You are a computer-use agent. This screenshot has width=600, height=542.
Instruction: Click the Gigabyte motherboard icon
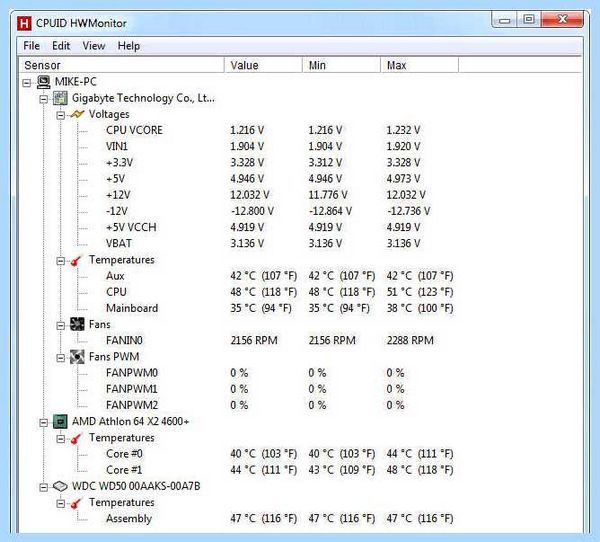click(x=60, y=98)
